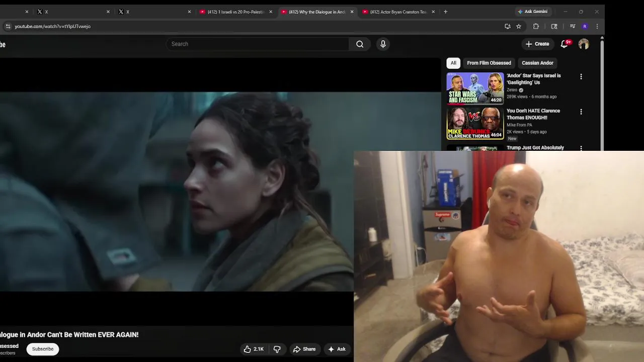Ask about this video with Ask button
Image resolution: width=644 pixels, height=362 pixels.
pos(337,349)
